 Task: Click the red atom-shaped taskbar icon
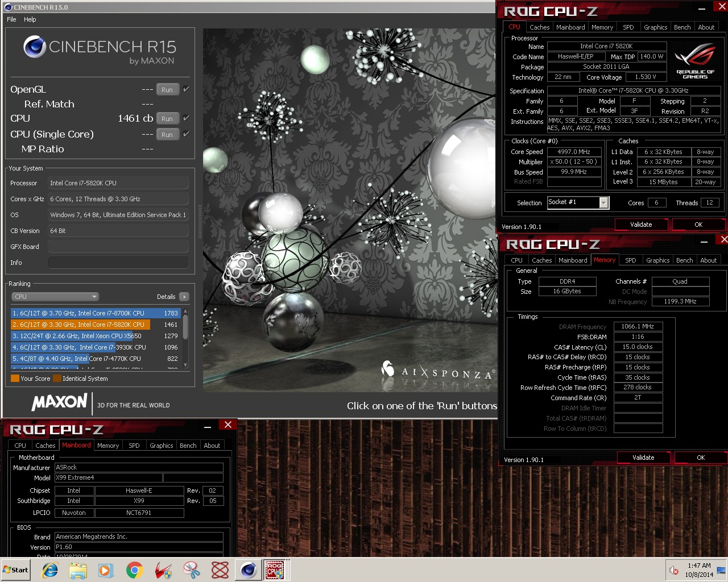[220, 570]
